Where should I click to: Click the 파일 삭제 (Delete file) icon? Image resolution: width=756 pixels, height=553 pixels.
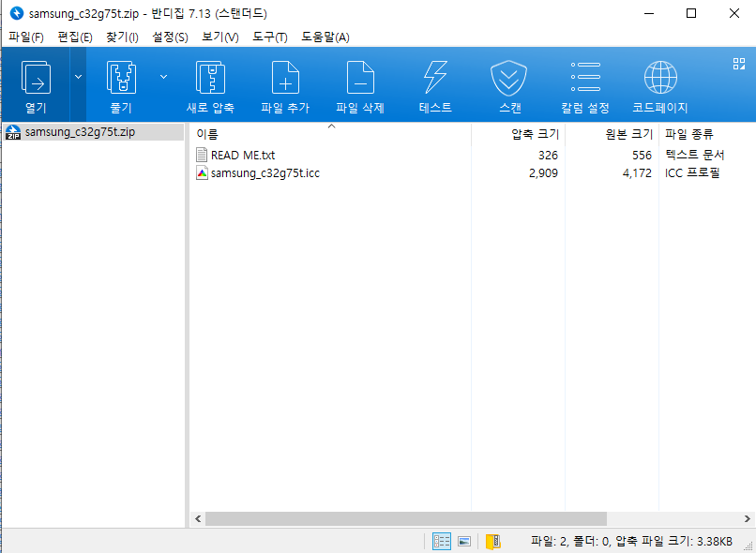point(360,77)
